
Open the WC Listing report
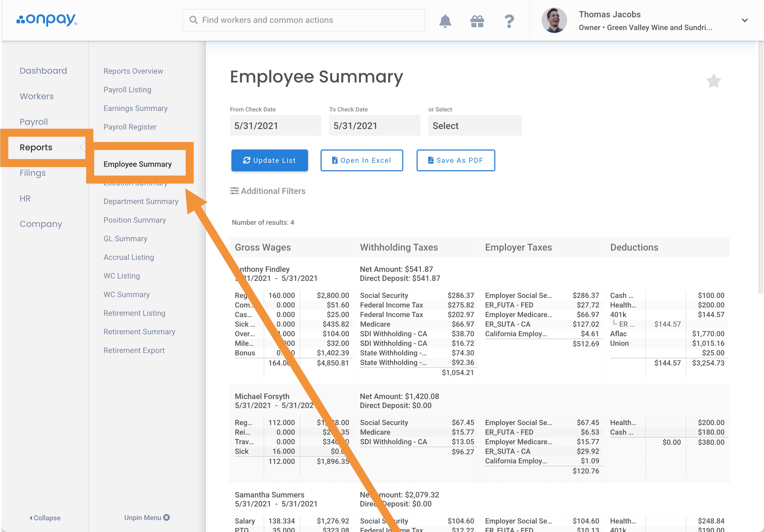(122, 276)
